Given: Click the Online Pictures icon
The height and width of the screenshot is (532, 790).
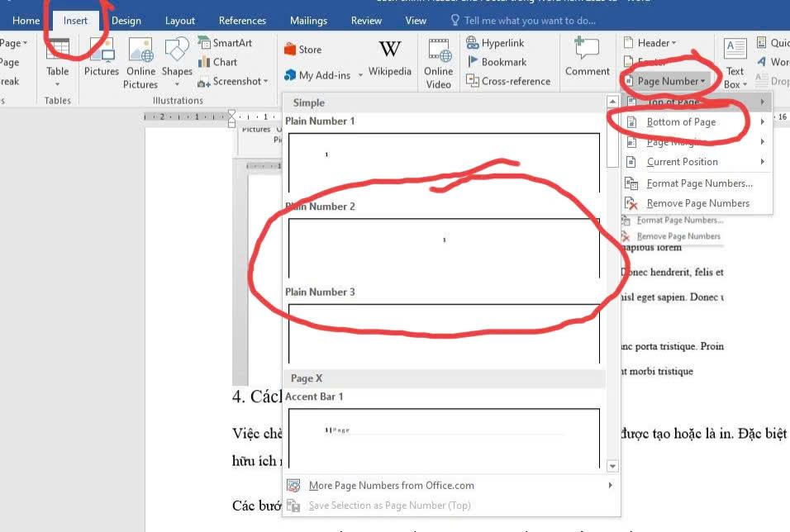Looking at the screenshot, I should pos(140,61).
